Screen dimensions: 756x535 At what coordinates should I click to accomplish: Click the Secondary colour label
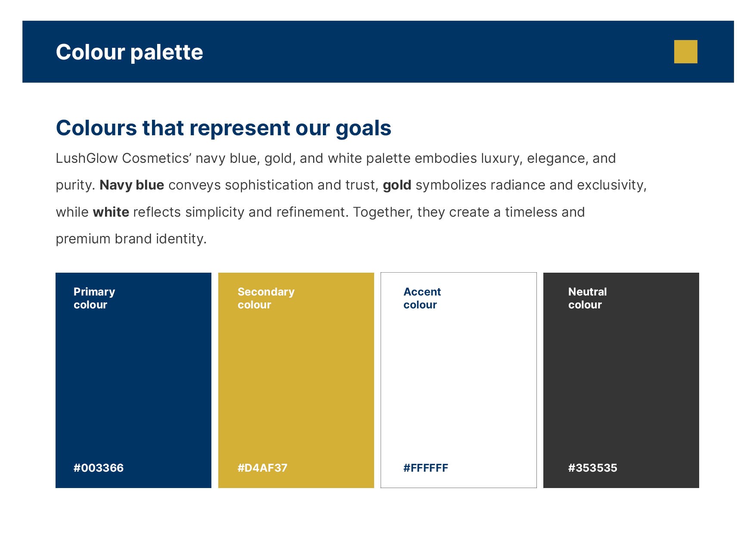click(x=266, y=298)
